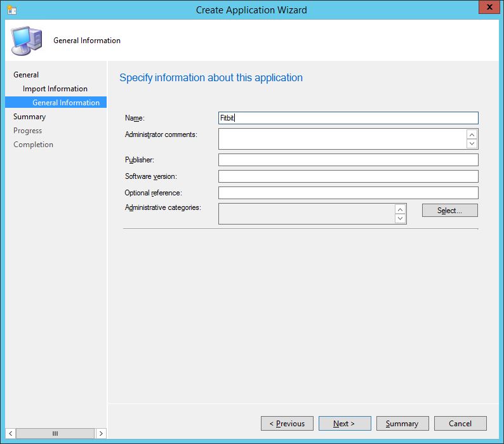Cancel the wizard

pyautogui.click(x=460, y=424)
